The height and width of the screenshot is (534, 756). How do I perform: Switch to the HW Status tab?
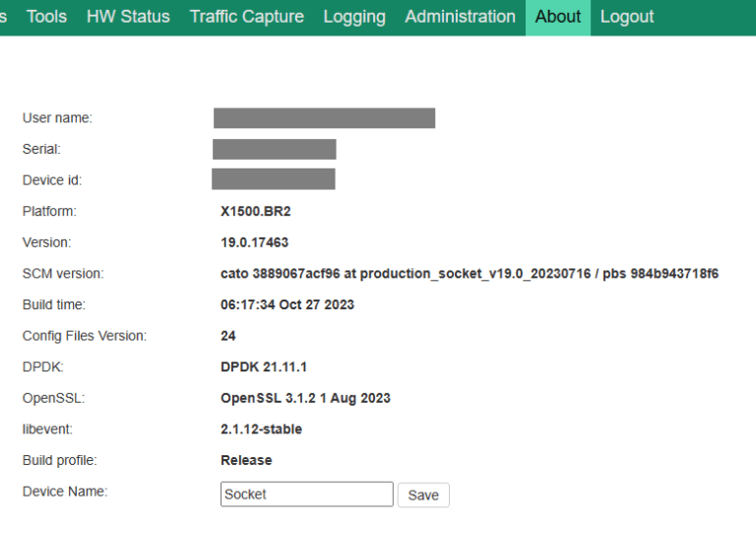pos(128,17)
